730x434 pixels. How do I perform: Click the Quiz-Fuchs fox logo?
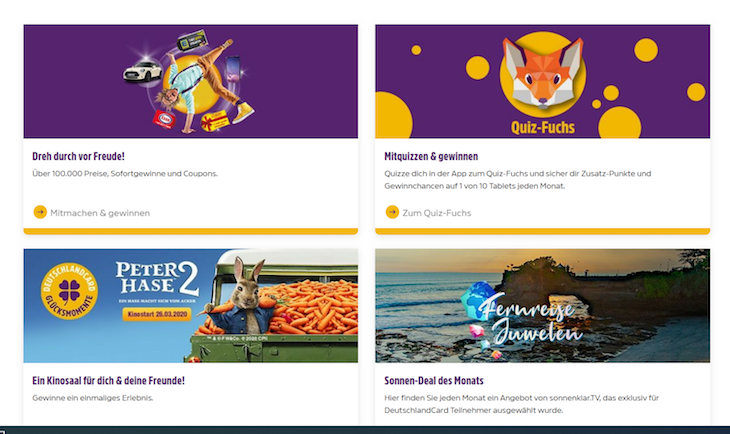coord(543,74)
